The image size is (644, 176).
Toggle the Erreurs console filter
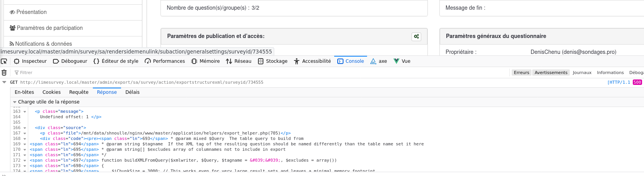[x=521, y=72]
